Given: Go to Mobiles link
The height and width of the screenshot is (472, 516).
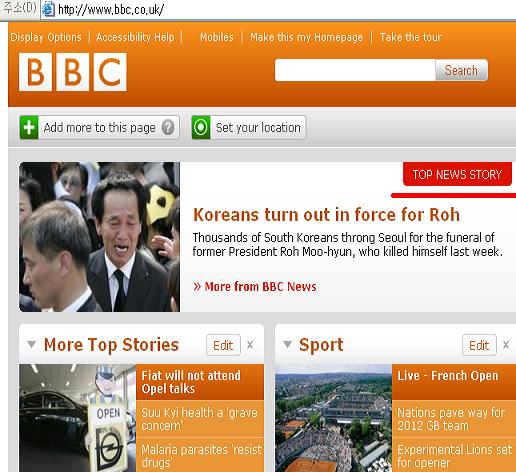Looking at the screenshot, I should click(x=217, y=37).
